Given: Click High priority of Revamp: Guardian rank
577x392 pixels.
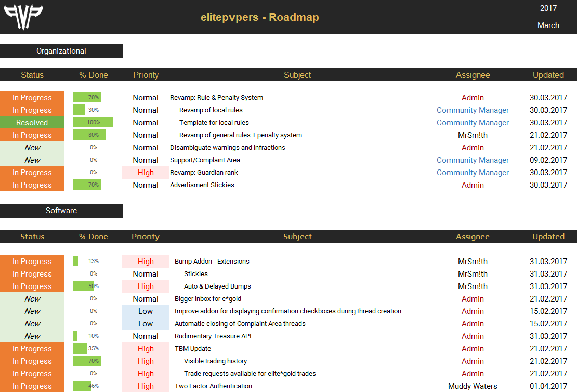Looking at the screenshot, I should click(x=146, y=173).
